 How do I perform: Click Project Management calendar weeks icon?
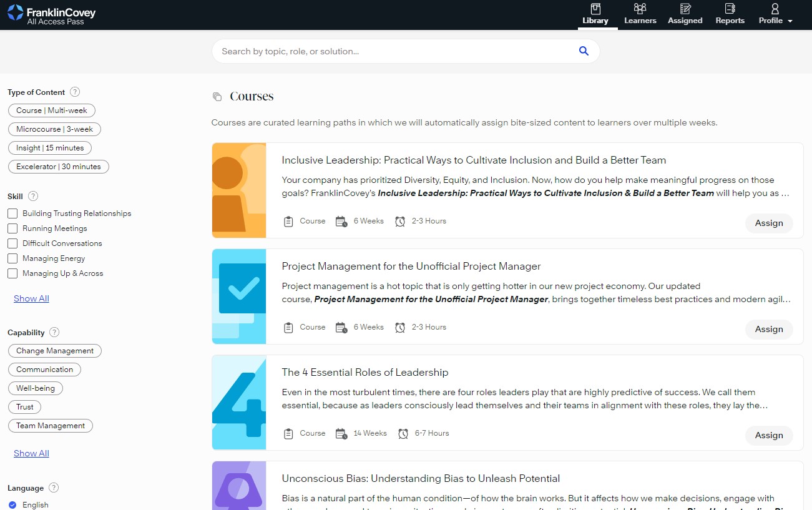point(341,327)
